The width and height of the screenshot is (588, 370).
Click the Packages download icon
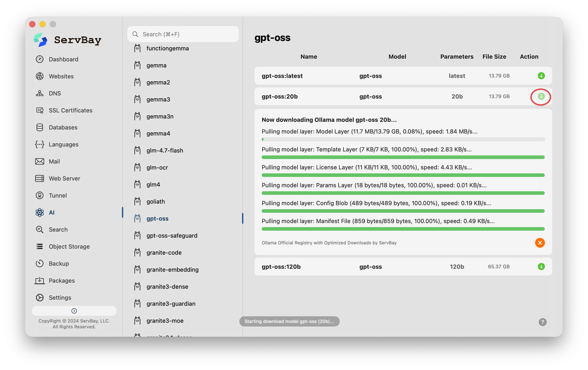pyautogui.click(x=40, y=280)
